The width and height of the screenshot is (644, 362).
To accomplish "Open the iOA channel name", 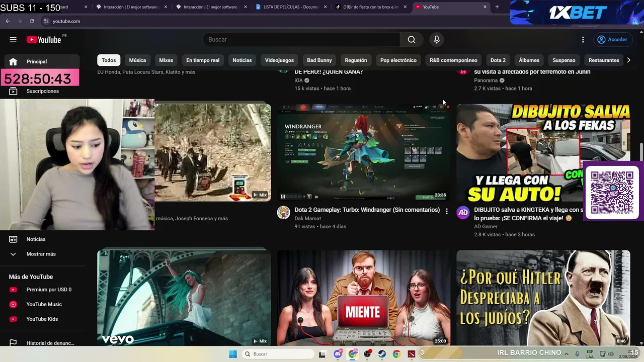I will point(299,80).
